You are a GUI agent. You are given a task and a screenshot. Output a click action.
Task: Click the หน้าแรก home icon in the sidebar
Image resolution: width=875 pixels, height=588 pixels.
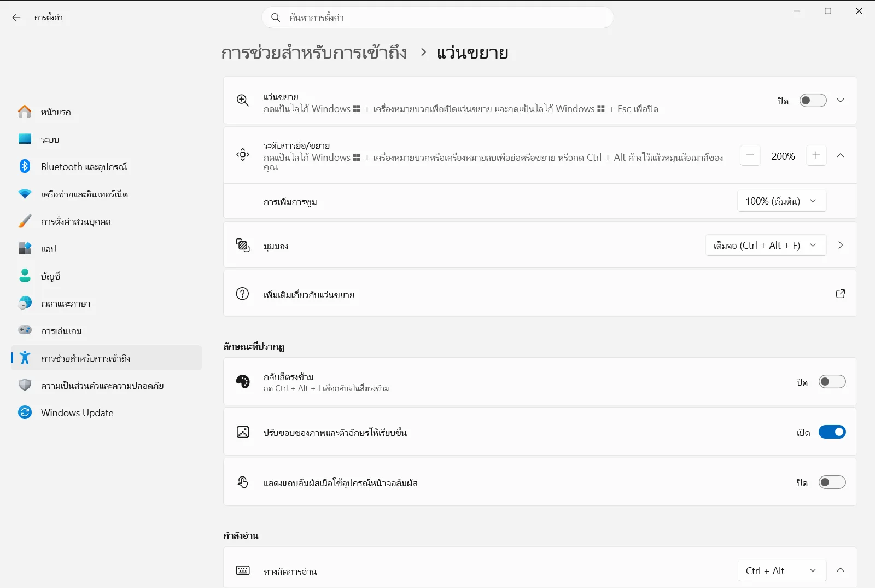click(25, 112)
